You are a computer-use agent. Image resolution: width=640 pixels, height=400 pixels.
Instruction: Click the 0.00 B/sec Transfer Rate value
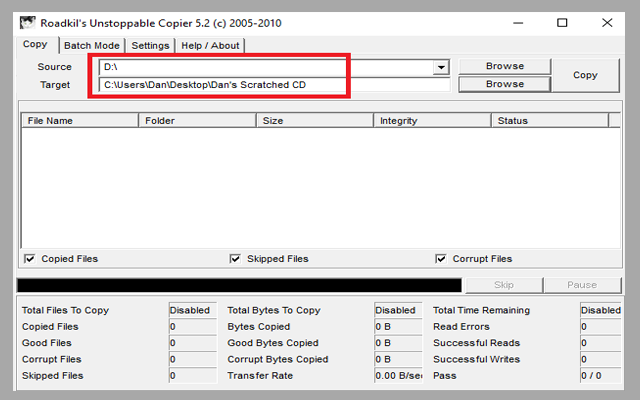click(398, 376)
